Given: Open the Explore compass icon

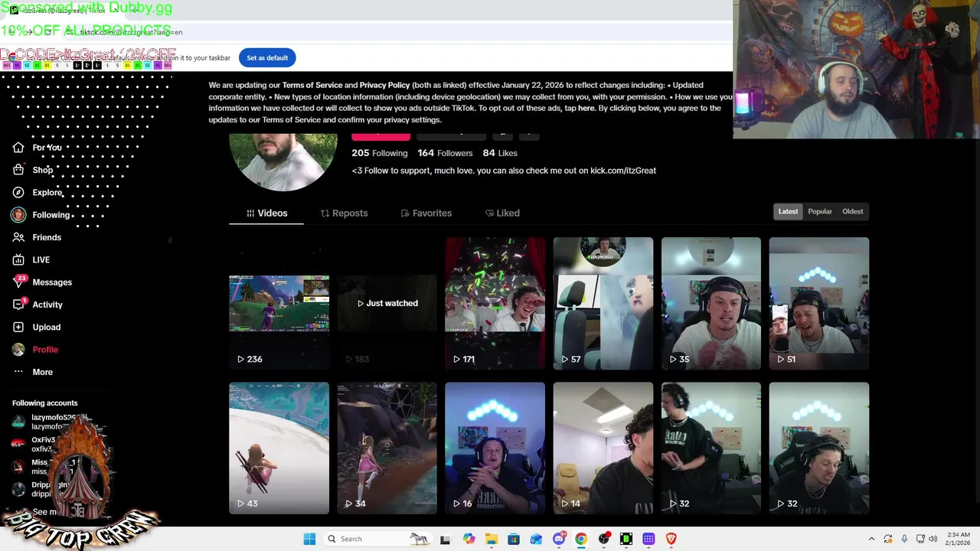Looking at the screenshot, I should (18, 192).
